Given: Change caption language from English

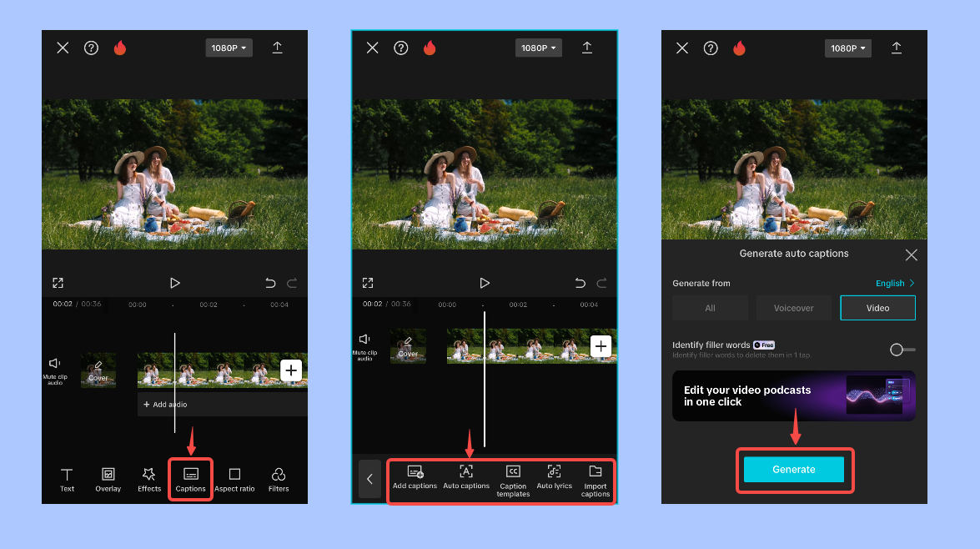Looking at the screenshot, I should 895,283.
